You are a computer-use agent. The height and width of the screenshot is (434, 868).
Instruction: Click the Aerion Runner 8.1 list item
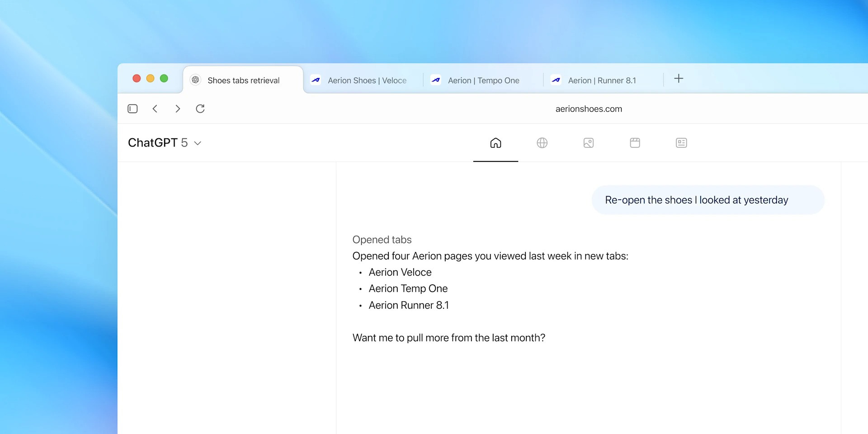pyautogui.click(x=409, y=305)
